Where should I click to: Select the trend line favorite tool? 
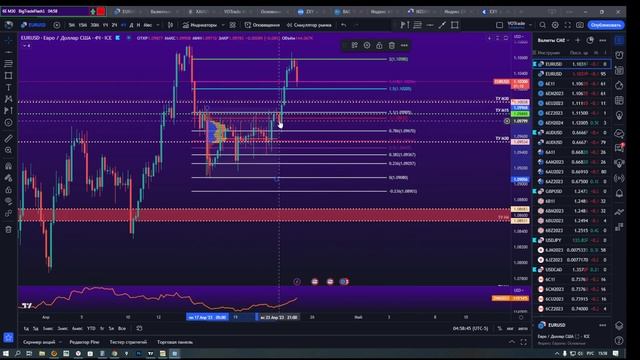tap(442, 25)
